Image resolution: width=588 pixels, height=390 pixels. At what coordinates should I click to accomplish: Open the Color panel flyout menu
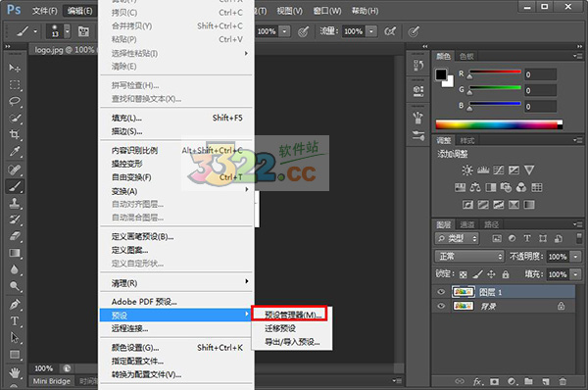[578, 56]
